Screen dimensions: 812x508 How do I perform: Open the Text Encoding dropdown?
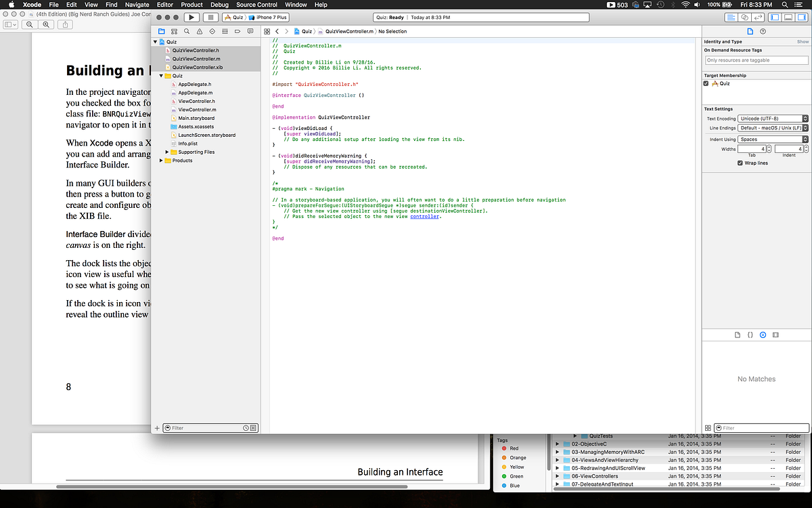click(x=773, y=119)
